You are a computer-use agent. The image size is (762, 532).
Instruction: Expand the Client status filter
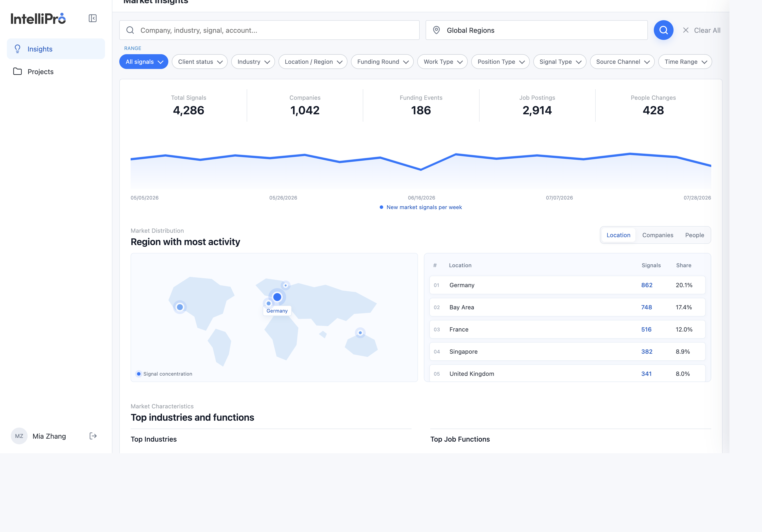point(200,62)
